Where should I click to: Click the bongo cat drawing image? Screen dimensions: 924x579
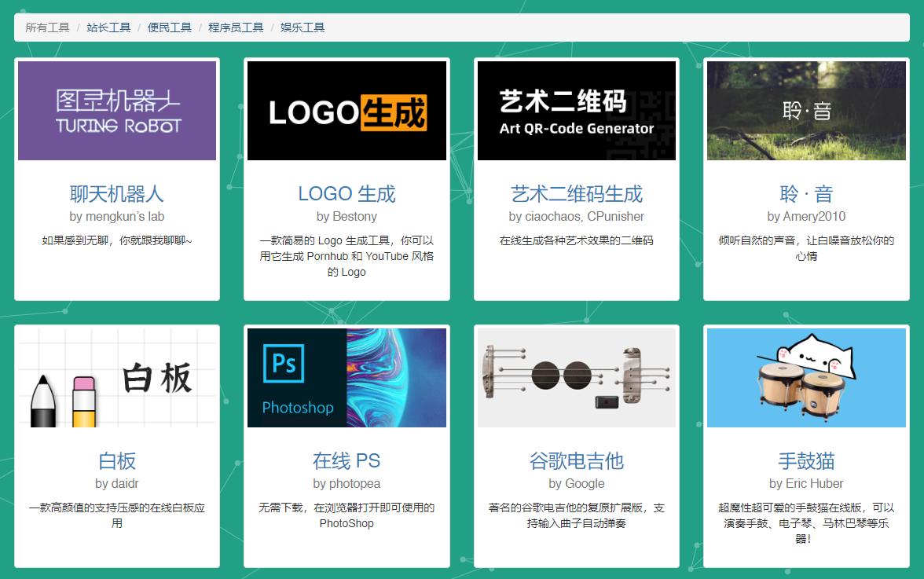coord(806,377)
